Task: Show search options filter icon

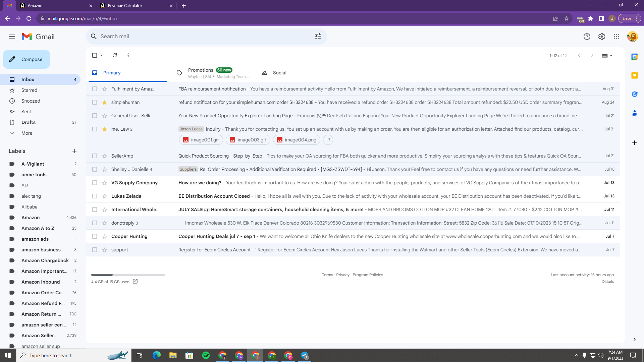Action: click(318, 36)
